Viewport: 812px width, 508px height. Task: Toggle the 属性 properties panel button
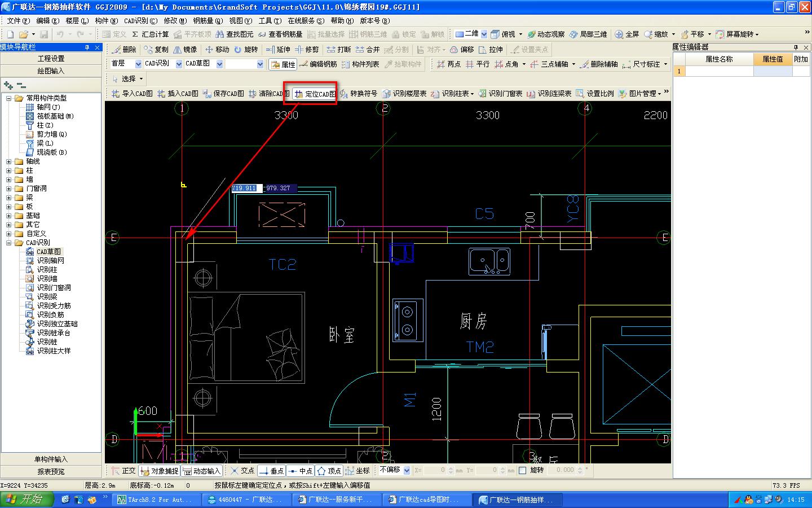[x=283, y=64]
